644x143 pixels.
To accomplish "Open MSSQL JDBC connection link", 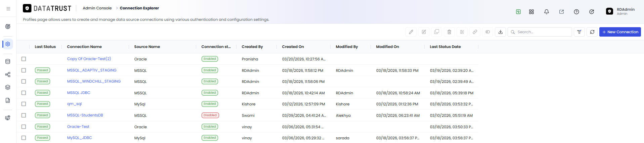I will click(79, 93).
